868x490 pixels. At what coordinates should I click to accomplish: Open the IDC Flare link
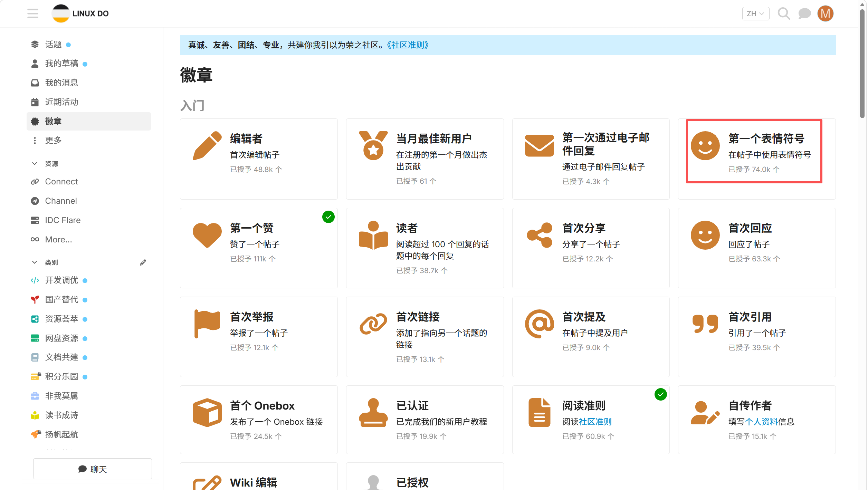click(x=88, y=220)
